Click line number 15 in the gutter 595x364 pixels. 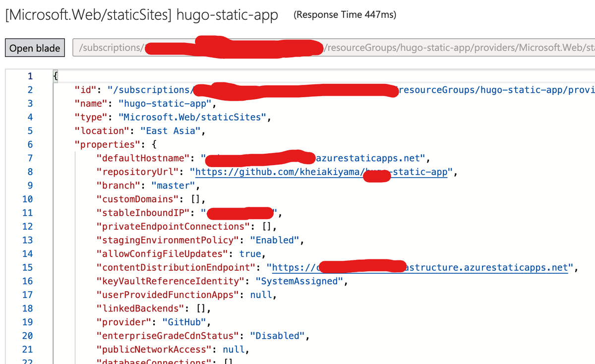click(27, 267)
